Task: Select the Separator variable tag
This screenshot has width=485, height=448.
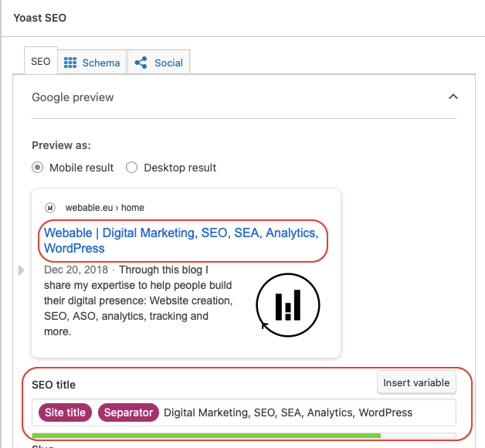Action: [x=128, y=412]
